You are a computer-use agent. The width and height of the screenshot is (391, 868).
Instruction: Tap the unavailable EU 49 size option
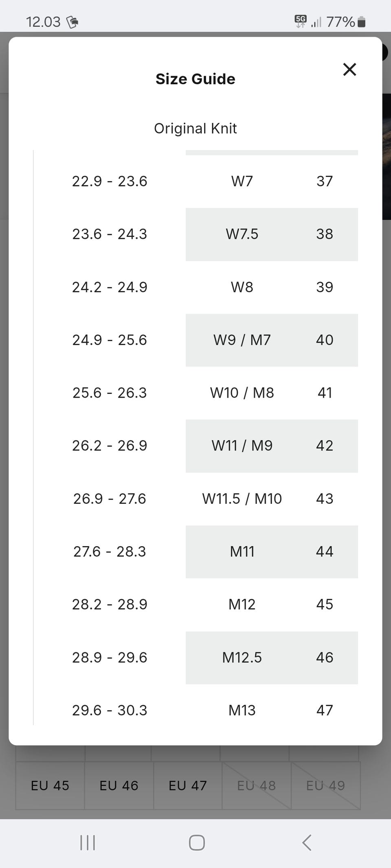325,785
